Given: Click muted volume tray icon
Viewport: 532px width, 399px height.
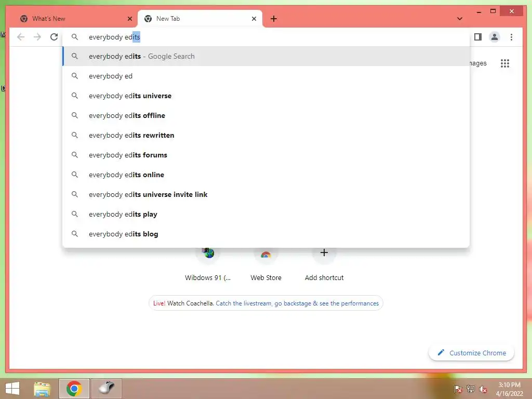Looking at the screenshot, I should click(483, 389).
